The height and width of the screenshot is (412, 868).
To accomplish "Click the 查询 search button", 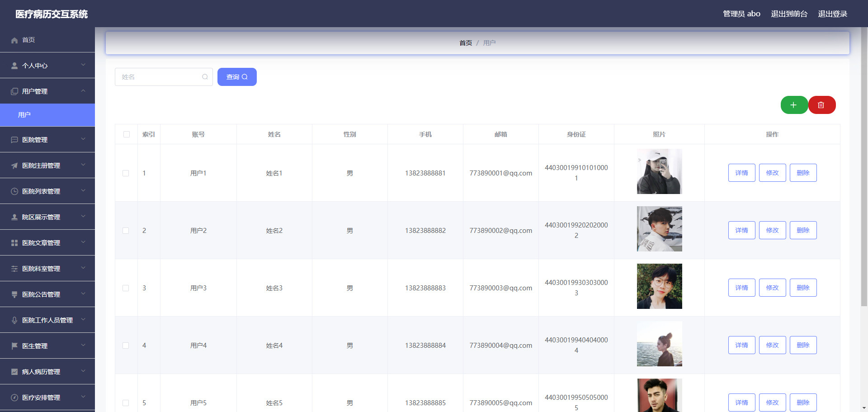I will [237, 77].
